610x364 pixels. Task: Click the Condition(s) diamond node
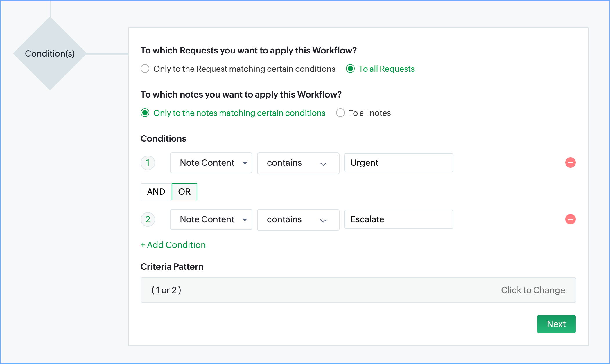point(50,53)
